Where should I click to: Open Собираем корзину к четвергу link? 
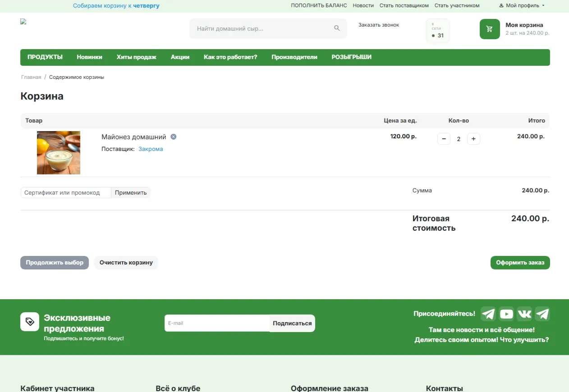click(x=116, y=6)
